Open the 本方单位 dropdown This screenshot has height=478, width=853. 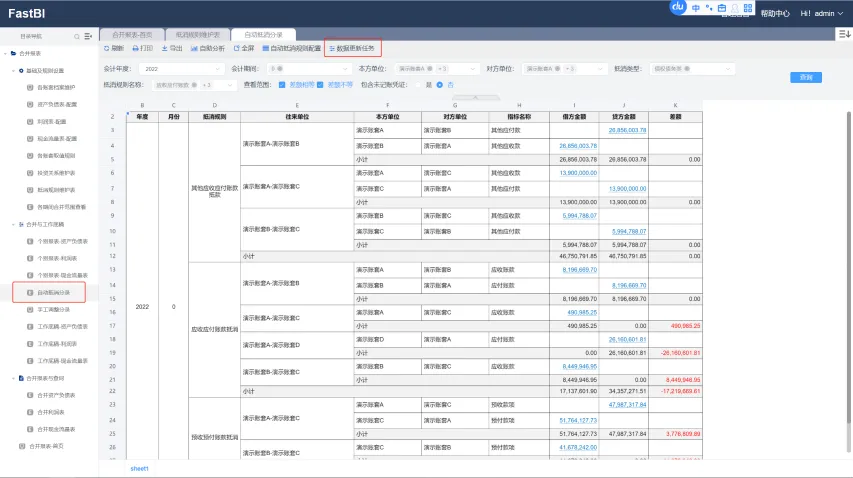coord(436,69)
